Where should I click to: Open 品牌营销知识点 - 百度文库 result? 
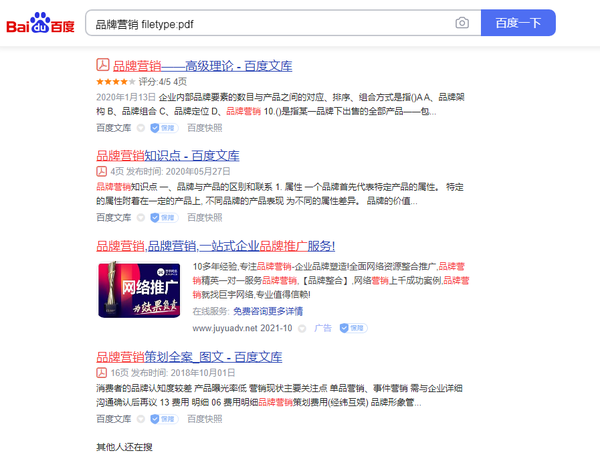click(x=168, y=156)
